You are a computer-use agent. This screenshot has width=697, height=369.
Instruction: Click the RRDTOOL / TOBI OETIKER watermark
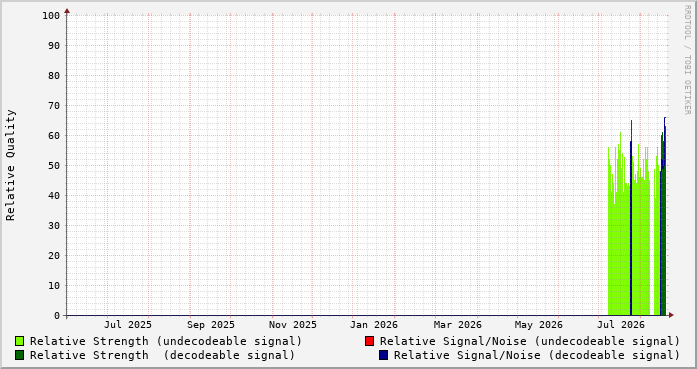[687, 60]
